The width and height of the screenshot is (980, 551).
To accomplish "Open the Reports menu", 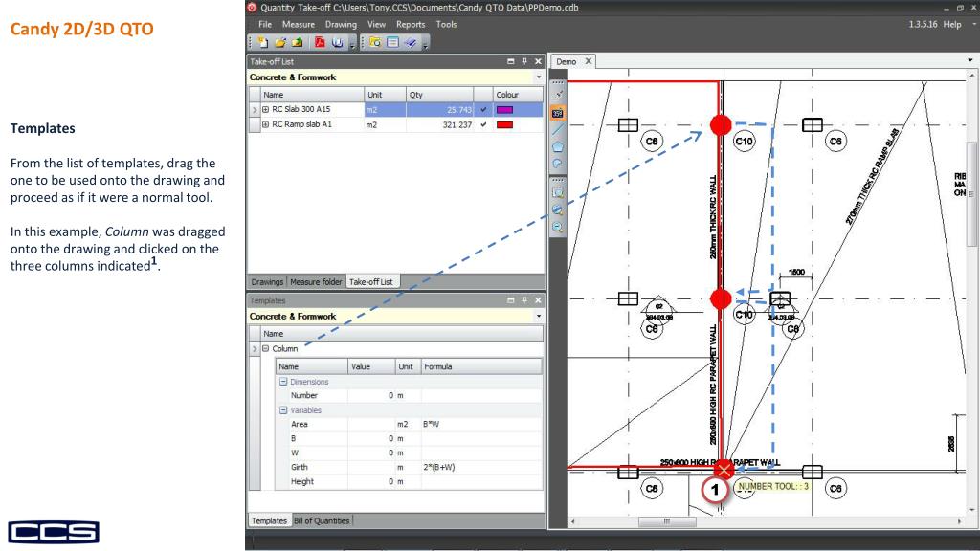I will (x=411, y=24).
